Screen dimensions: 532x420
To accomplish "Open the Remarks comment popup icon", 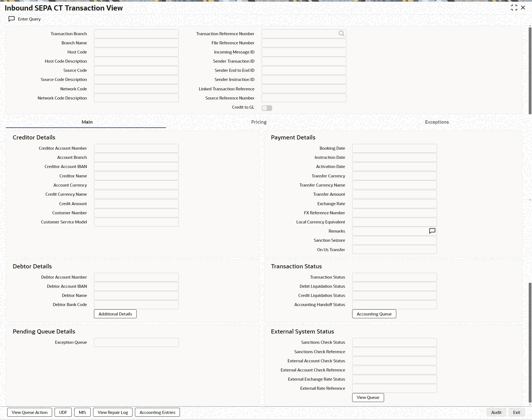I will 432,231.
